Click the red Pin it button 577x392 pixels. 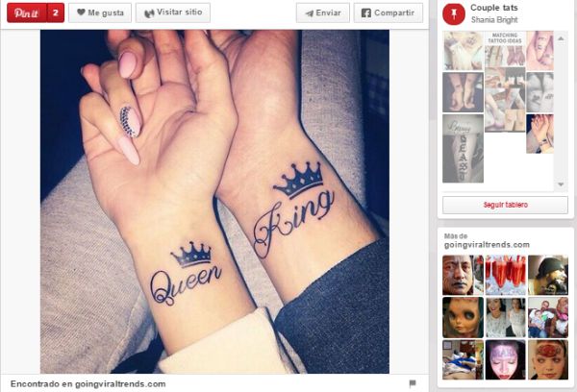point(27,12)
